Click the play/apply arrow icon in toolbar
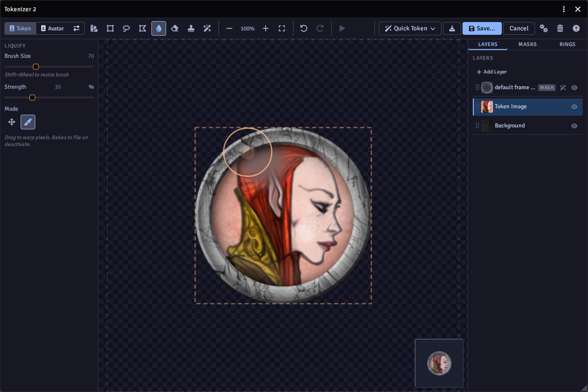588x392 pixels. coord(342,28)
